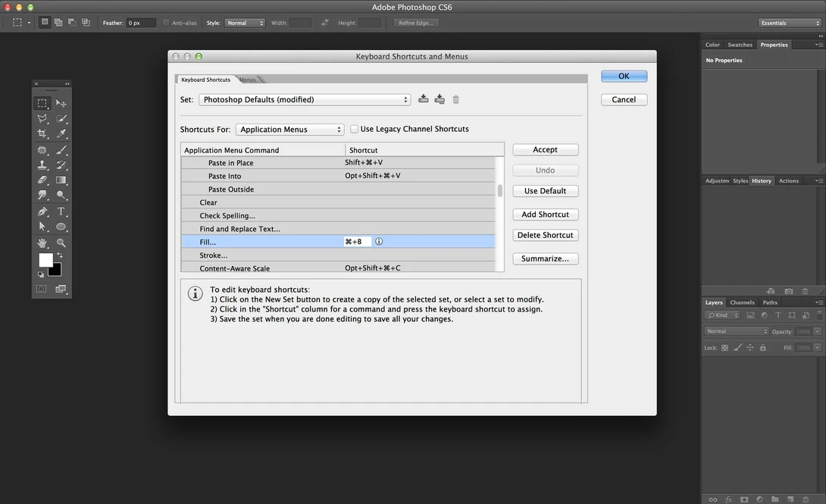The width and height of the screenshot is (826, 504).
Task: Select the Pen tool
Action: point(42,211)
